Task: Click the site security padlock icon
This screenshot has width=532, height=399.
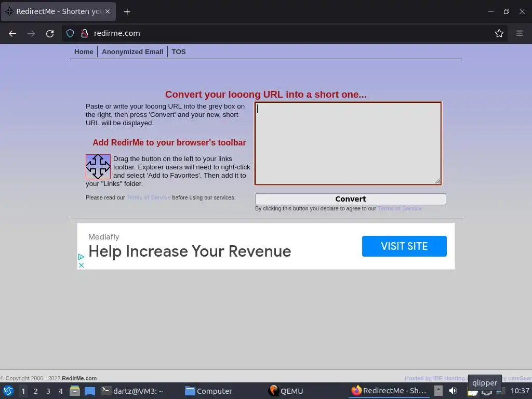Action: tap(85, 33)
